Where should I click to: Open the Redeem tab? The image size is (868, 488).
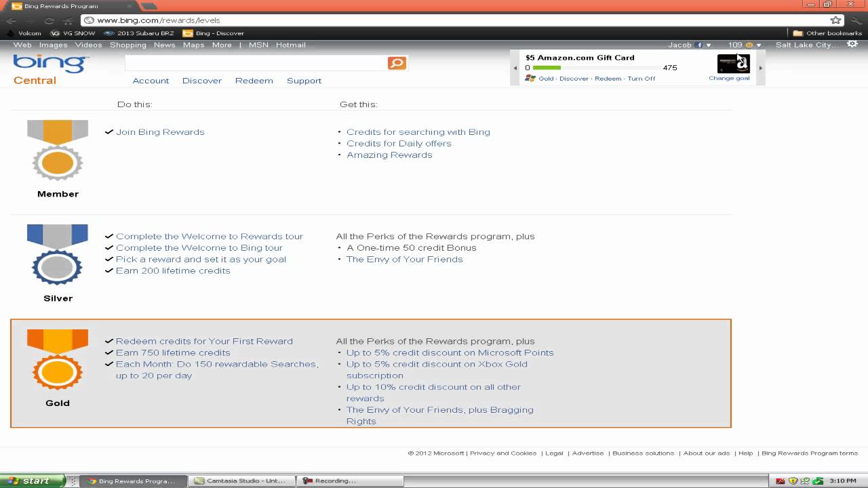(254, 81)
